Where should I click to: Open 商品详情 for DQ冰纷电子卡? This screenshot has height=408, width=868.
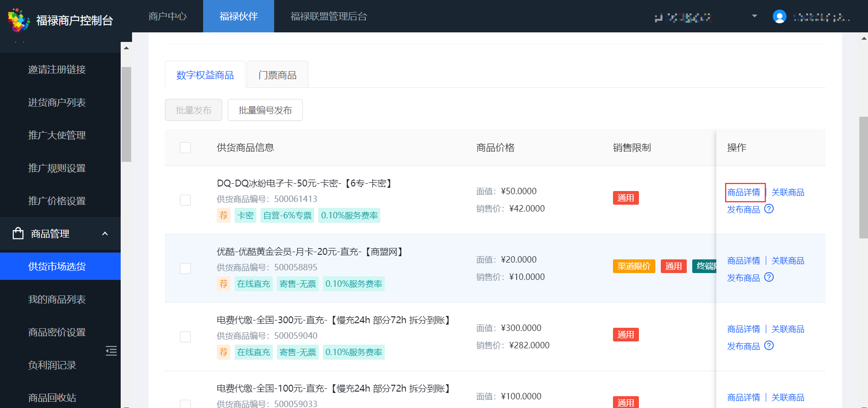coord(744,192)
